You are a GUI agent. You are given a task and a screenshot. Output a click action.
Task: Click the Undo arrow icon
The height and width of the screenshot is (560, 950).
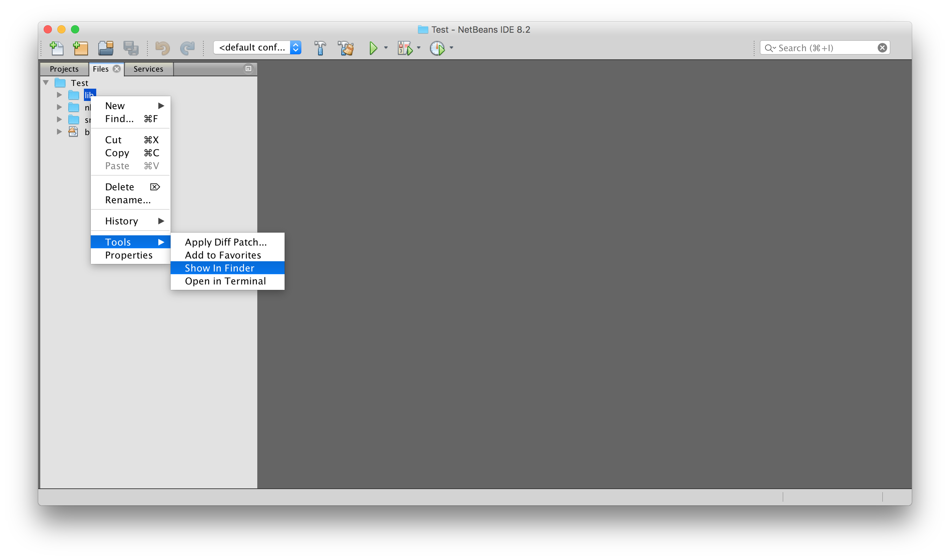tap(163, 48)
